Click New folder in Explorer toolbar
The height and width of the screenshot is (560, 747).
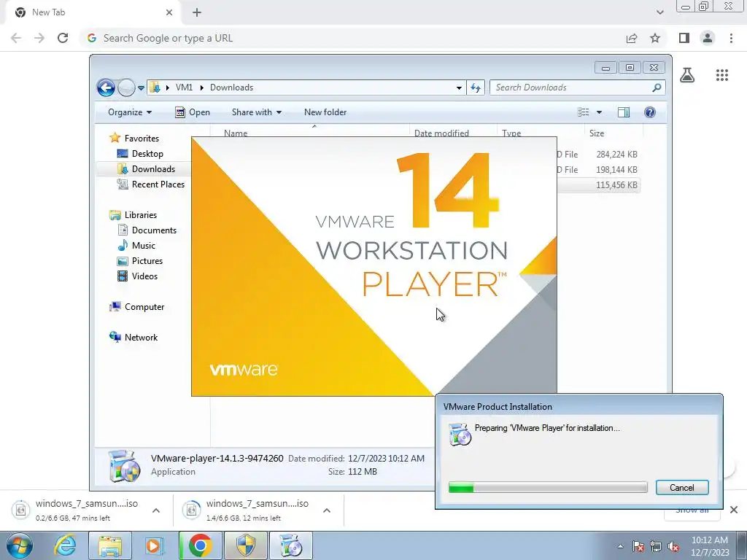click(325, 112)
